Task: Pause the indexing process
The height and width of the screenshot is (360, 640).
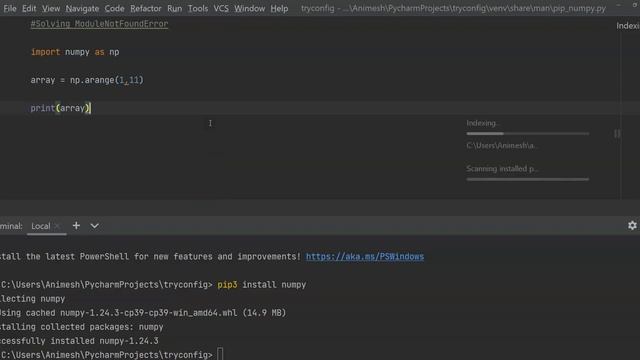Action: pyautogui.click(x=617, y=133)
